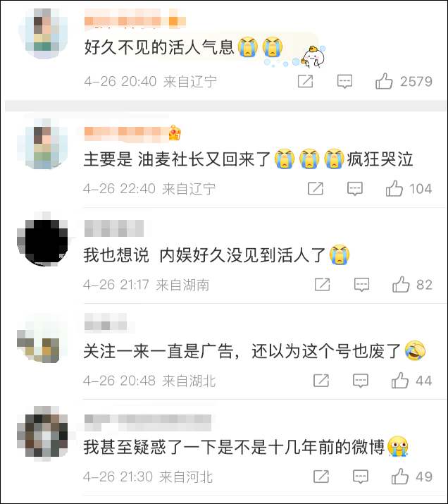
Task: Open the first commenter's avatar
Action: click(x=43, y=34)
